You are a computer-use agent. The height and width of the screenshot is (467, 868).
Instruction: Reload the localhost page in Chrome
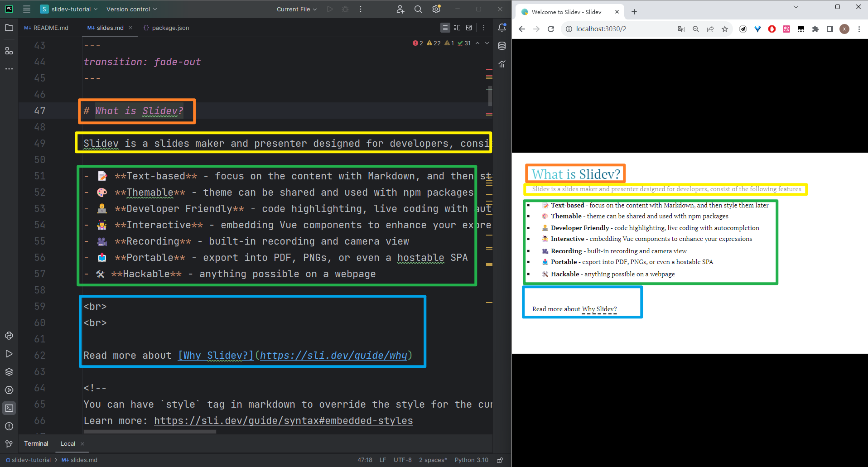coord(551,29)
